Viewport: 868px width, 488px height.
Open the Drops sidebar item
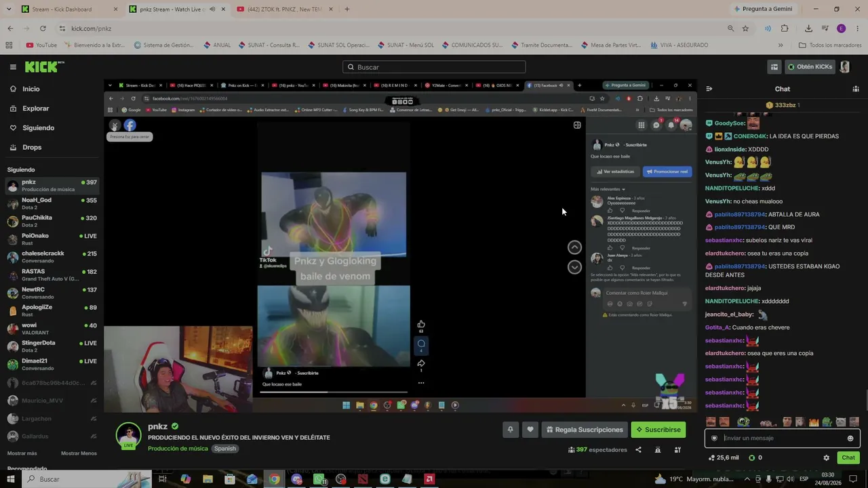[52, 147]
